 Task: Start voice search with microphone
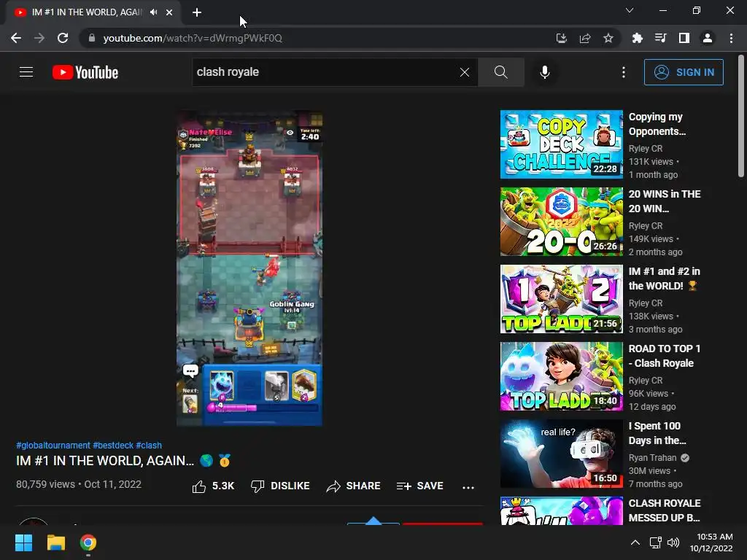pyautogui.click(x=544, y=72)
